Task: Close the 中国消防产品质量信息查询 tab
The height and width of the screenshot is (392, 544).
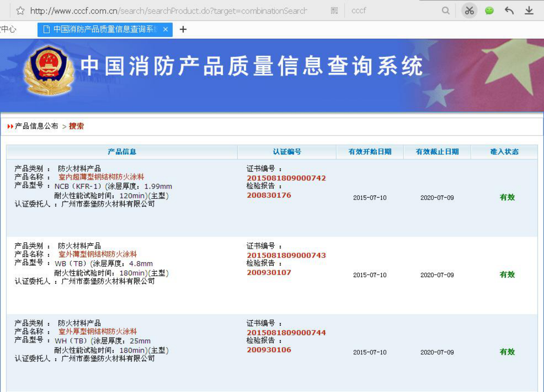Action: 166,29
